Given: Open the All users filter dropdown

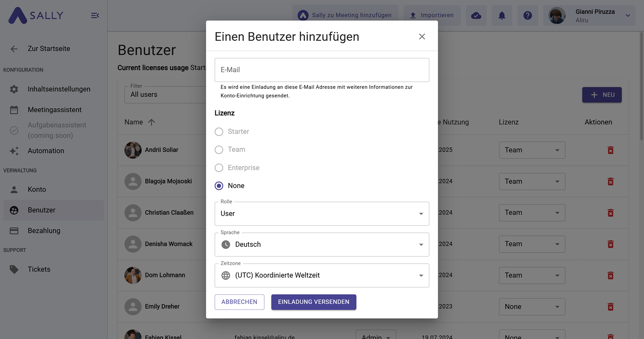Looking at the screenshot, I should pos(165,95).
